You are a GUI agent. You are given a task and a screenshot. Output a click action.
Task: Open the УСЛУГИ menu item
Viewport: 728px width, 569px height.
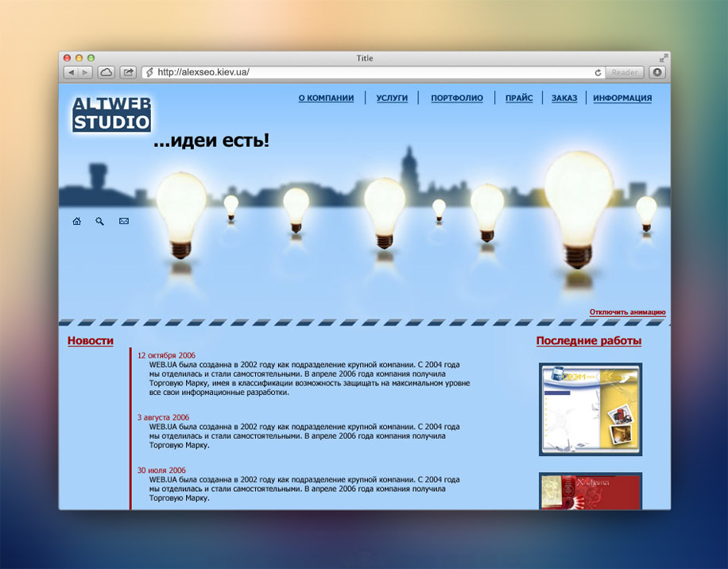point(392,98)
